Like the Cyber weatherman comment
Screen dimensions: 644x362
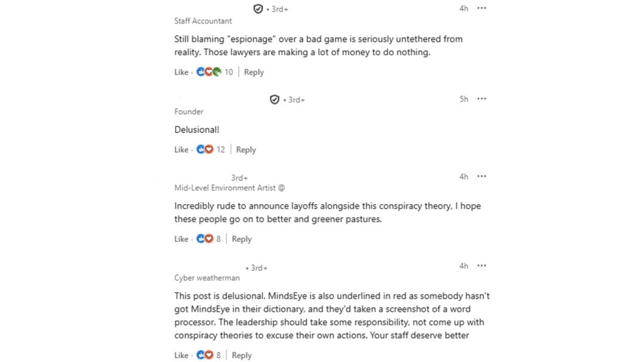tap(181, 355)
